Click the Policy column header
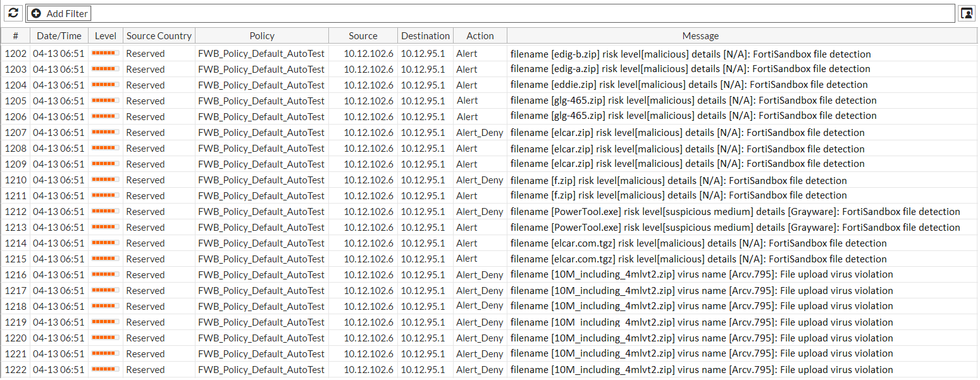The width and height of the screenshot is (980, 380). (x=262, y=36)
